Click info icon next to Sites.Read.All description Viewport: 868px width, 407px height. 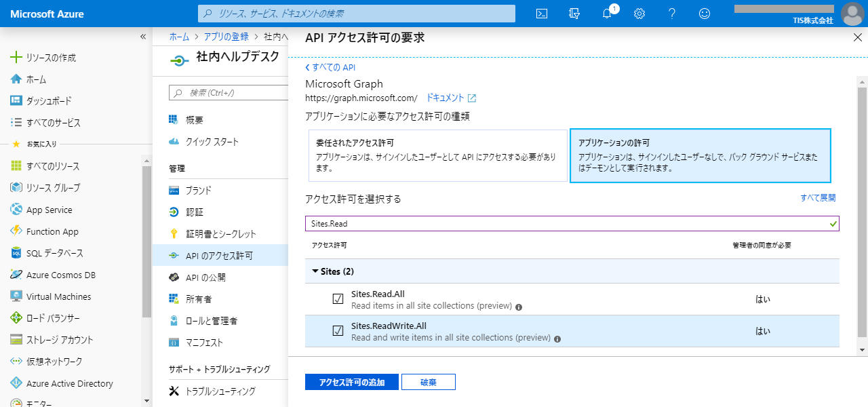click(519, 307)
